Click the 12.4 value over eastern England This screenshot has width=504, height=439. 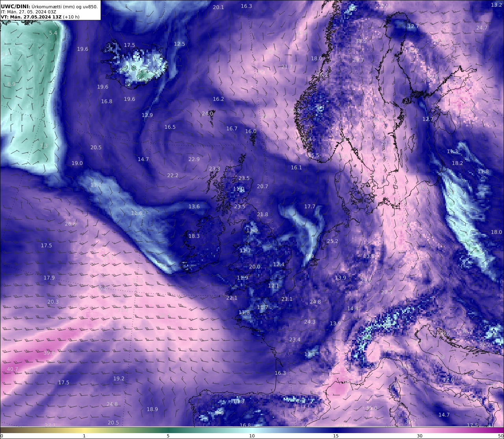click(x=279, y=265)
